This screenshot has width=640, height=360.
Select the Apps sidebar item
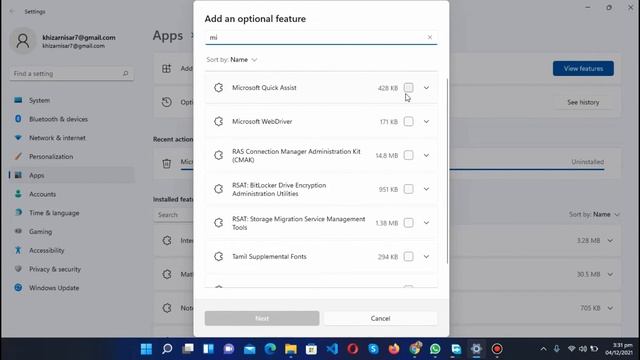71,176
